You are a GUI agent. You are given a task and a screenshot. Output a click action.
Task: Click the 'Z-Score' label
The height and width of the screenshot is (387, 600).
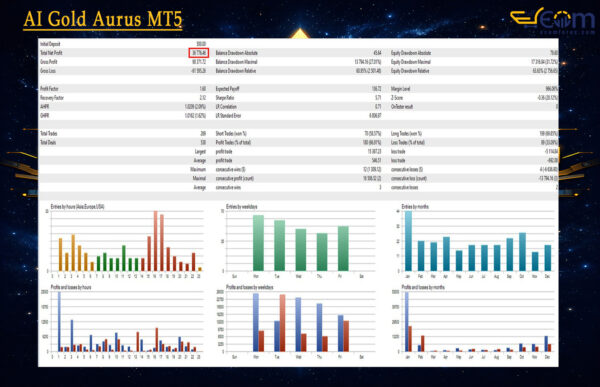pyautogui.click(x=397, y=98)
